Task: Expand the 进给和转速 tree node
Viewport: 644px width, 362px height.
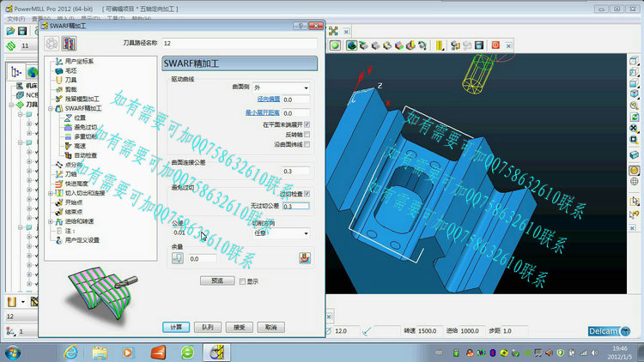Action: 51,221
